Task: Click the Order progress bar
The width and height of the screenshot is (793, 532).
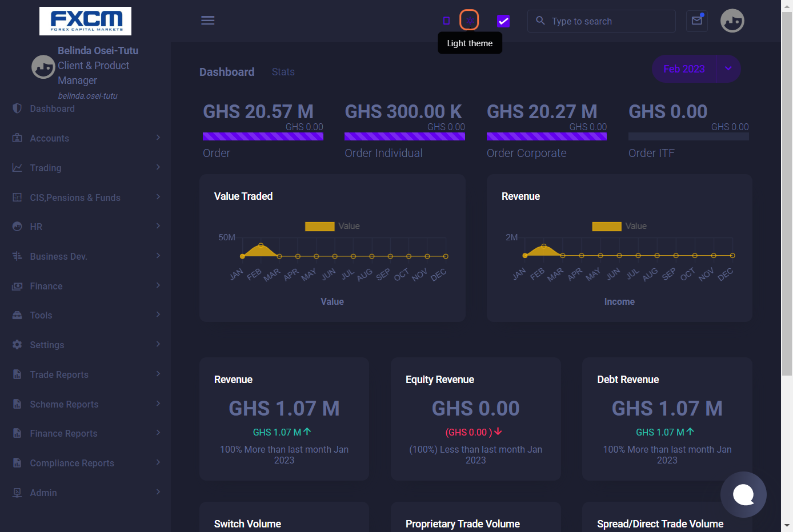Action: tap(263, 136)
